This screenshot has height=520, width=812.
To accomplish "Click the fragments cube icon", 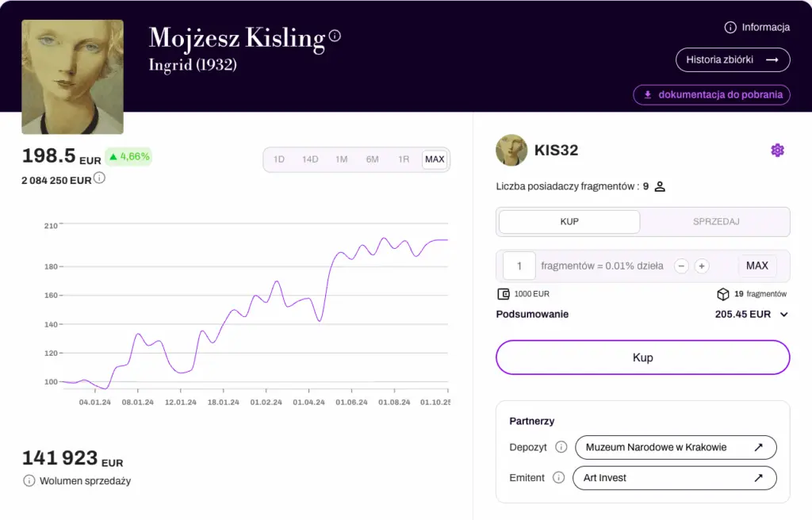I will (x=722, y=294).
